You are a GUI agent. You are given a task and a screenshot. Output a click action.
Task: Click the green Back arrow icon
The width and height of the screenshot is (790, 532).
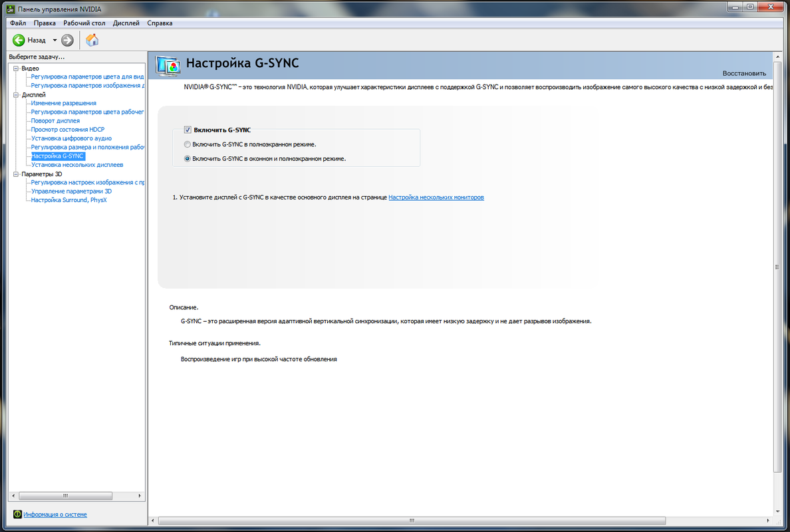(x=19, y=41)
